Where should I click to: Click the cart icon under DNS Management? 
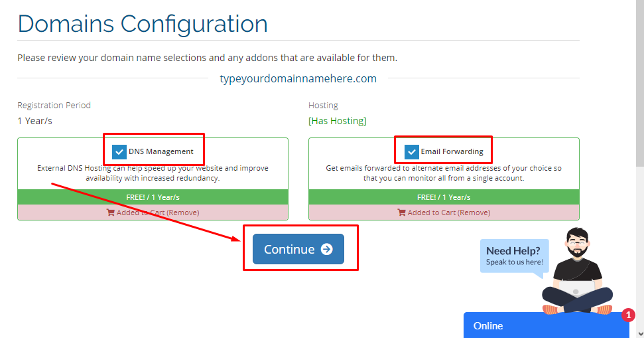pyautogui.click(x=110, y=212)
